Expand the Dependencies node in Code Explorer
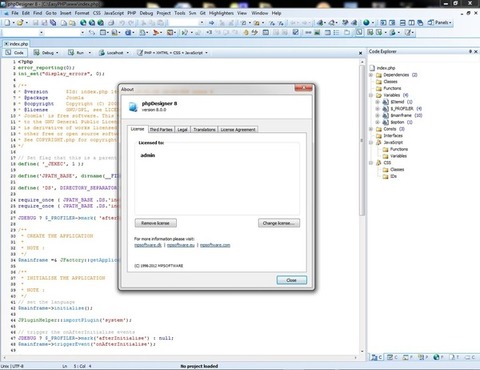This screenshot has width=480, height=370. pos(371,75)
